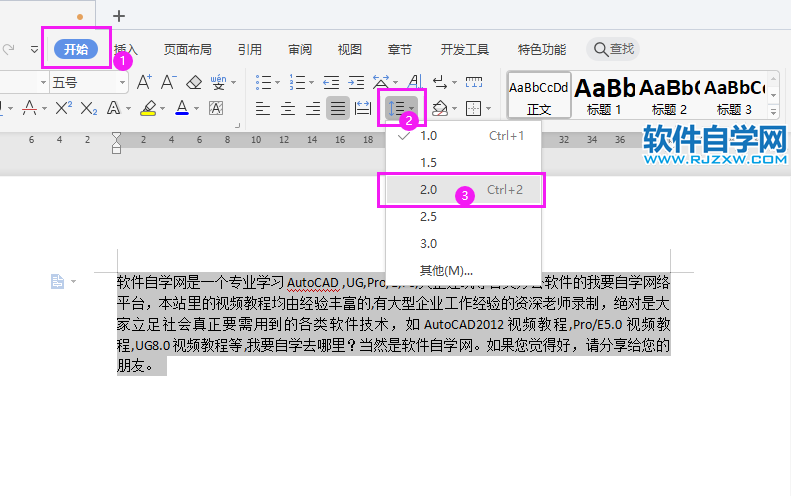Expand the font name dropdown arrow
Image resolution: width=791 pixels, height=496 pixels.
click(x=43, y=82)
